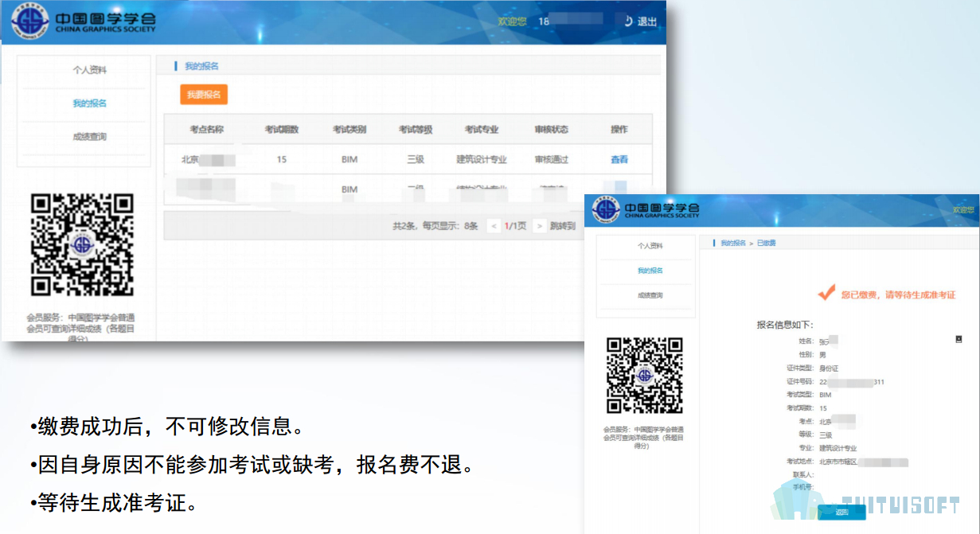Click 考点名称 column header
The width and height of the screenshot is (980, 534).
(206, 130)
